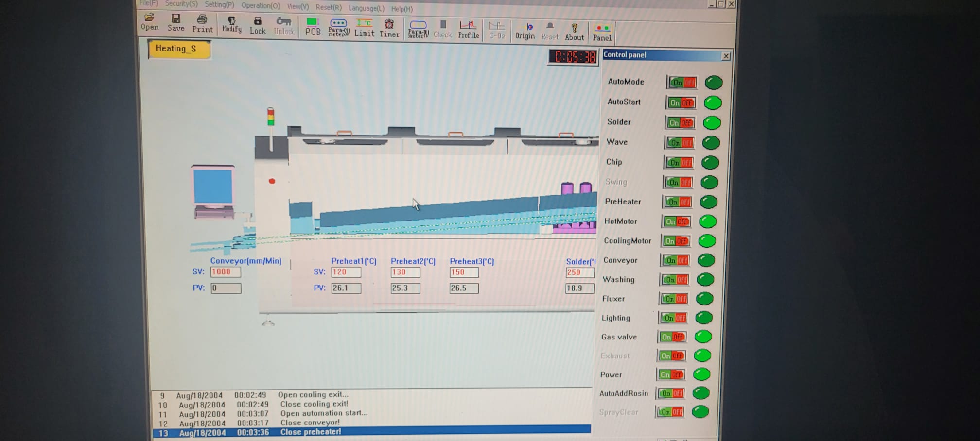Click the Lock toolbar icon
980x441 pixels.
258,25
